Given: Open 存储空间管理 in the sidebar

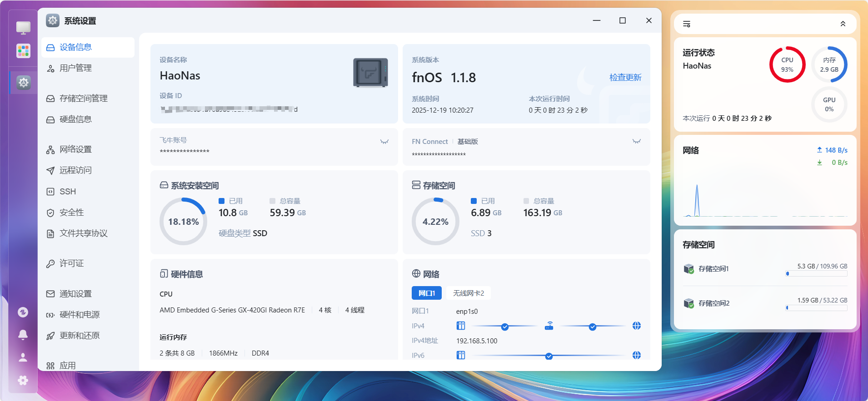Looking at the screenshot, I should point(83,98).
